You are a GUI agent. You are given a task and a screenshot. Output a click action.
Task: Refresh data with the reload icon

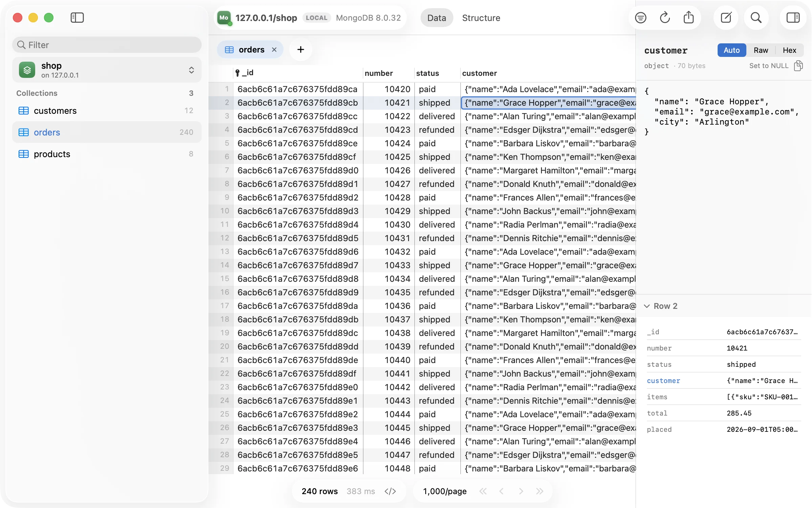(x=665, y=18)
